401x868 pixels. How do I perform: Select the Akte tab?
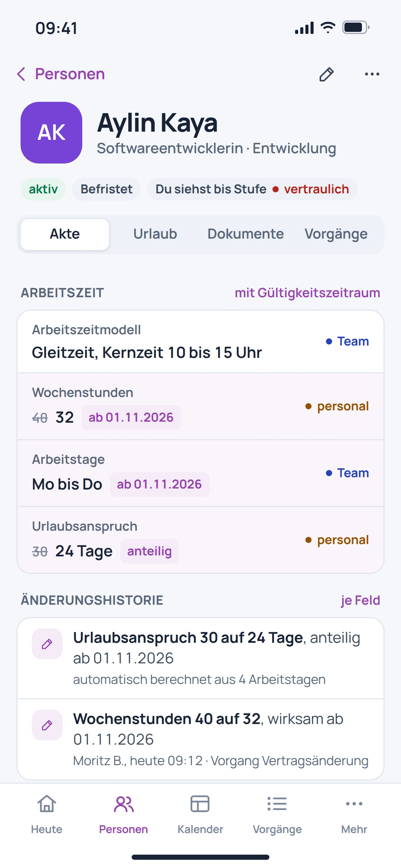coord(65,234)
